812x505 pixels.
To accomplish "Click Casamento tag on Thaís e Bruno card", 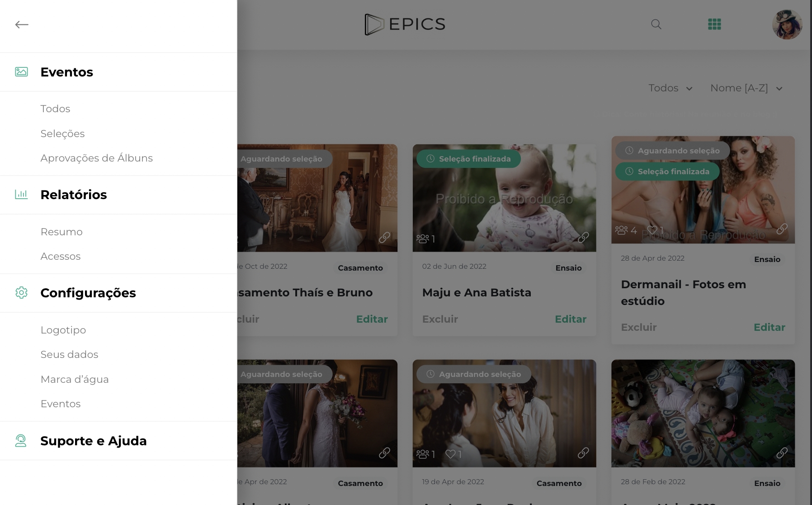I will point(360,268).
